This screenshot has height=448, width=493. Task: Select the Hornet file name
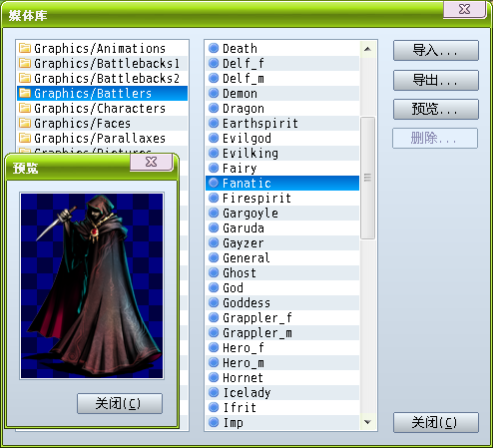[243, 378]
